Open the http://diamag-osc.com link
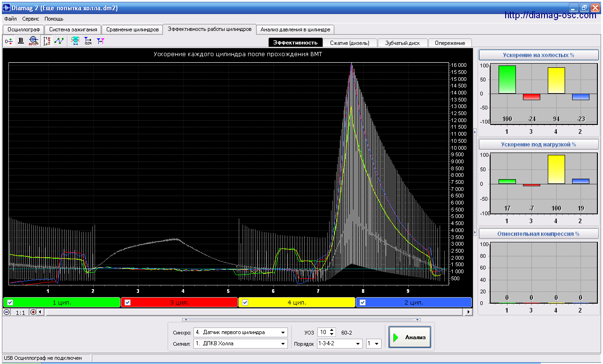Viewport: 603px width, 364px height. [x=551, y=15]
